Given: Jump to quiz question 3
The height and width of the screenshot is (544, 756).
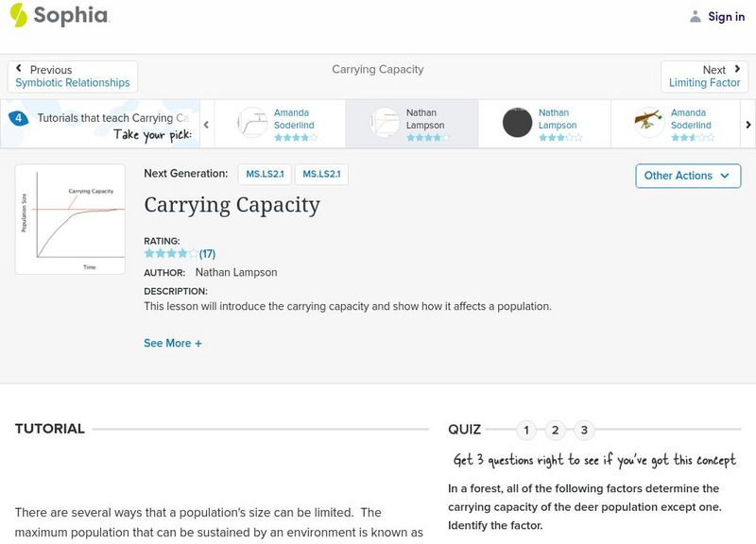Looking at the screenshot, I should 584,430.
